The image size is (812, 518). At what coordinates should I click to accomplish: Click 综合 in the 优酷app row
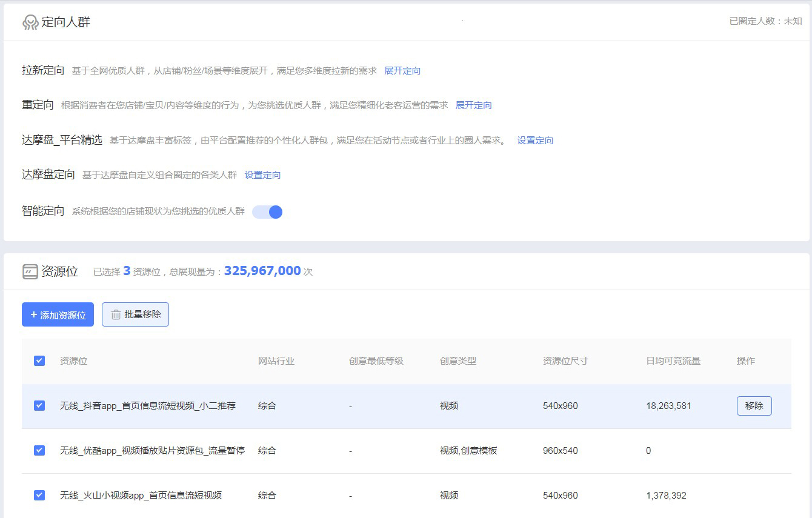[267, 450]
